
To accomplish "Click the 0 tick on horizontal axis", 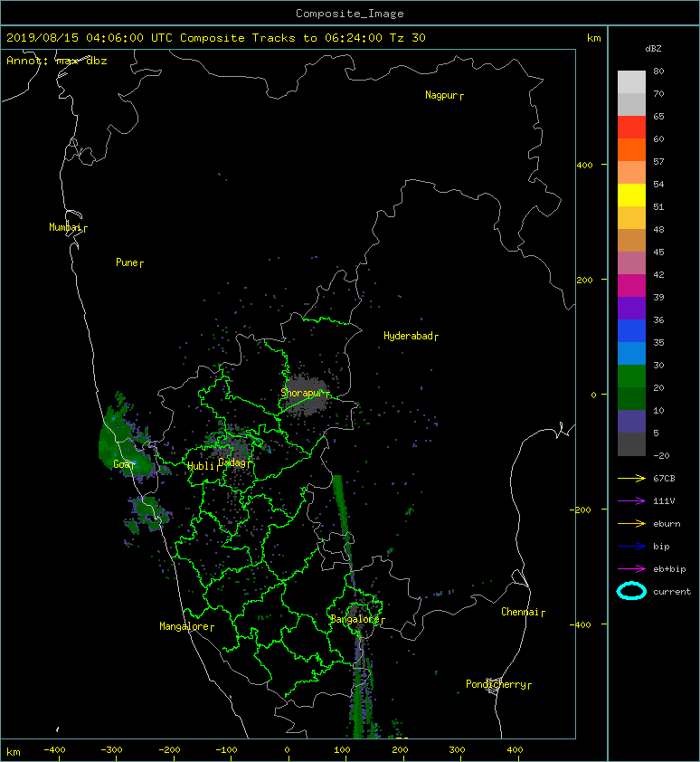I will point(287,750).
